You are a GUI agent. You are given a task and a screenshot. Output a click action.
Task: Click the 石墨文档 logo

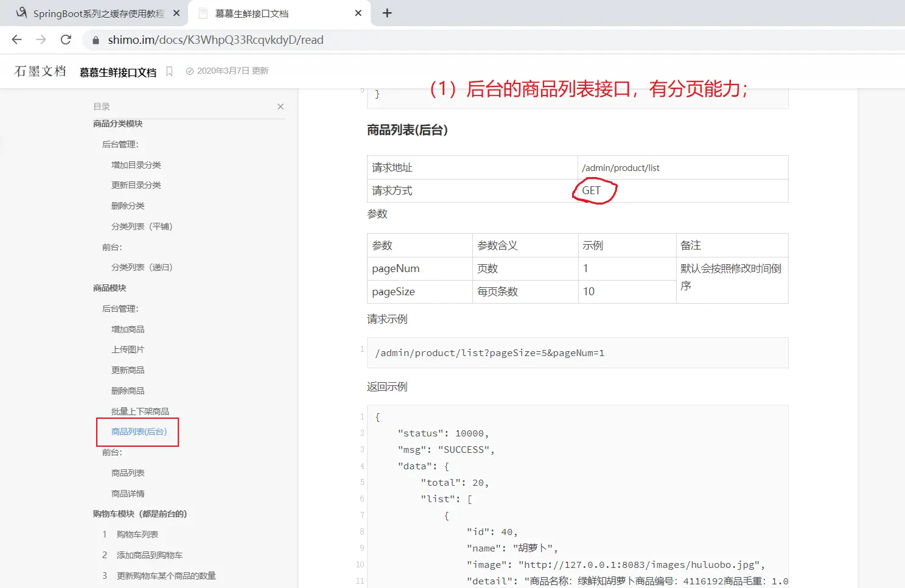tap(40, 71)
